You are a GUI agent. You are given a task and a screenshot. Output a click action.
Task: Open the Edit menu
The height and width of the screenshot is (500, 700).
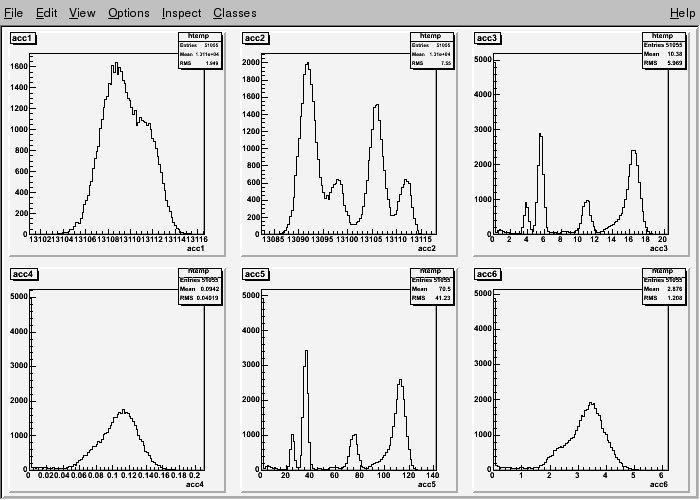tap(46, 13)
